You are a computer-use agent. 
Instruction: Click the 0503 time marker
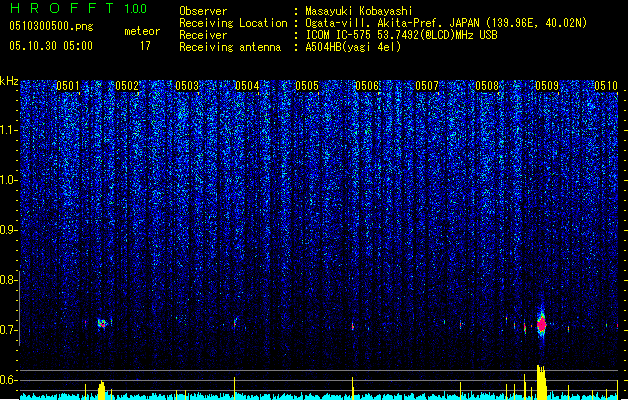[x=187, y=85]
